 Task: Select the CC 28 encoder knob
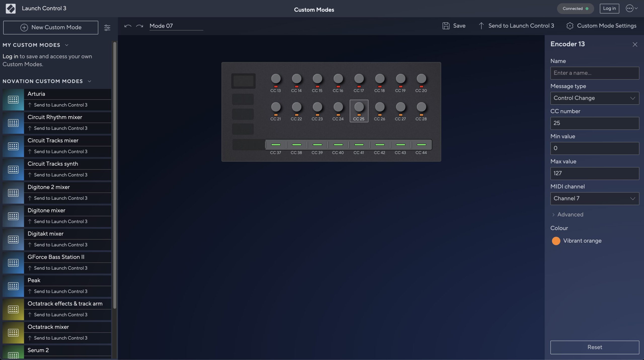point(421,107)
